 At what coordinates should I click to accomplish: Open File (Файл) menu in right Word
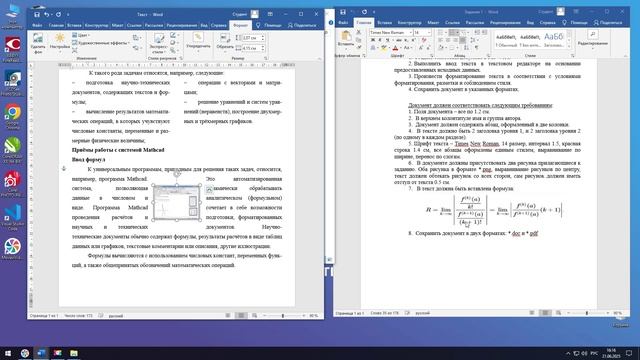343,23
